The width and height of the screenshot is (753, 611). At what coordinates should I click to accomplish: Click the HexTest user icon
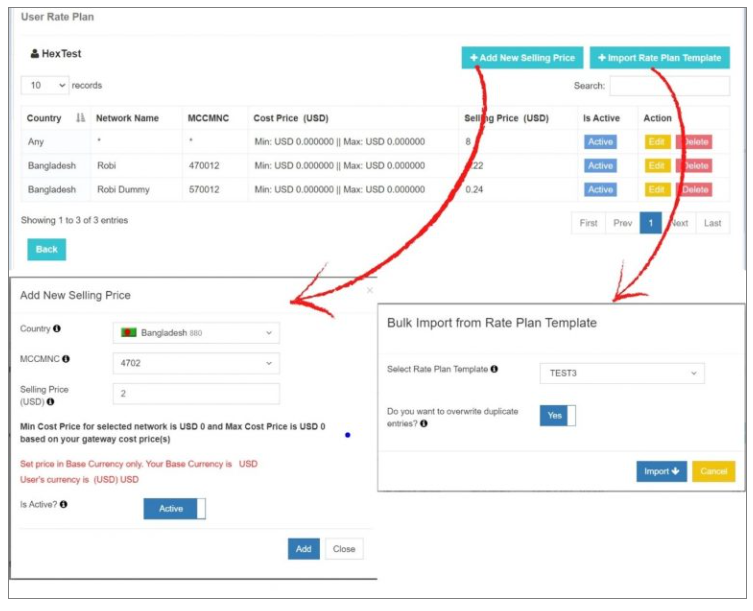(35, 54)
